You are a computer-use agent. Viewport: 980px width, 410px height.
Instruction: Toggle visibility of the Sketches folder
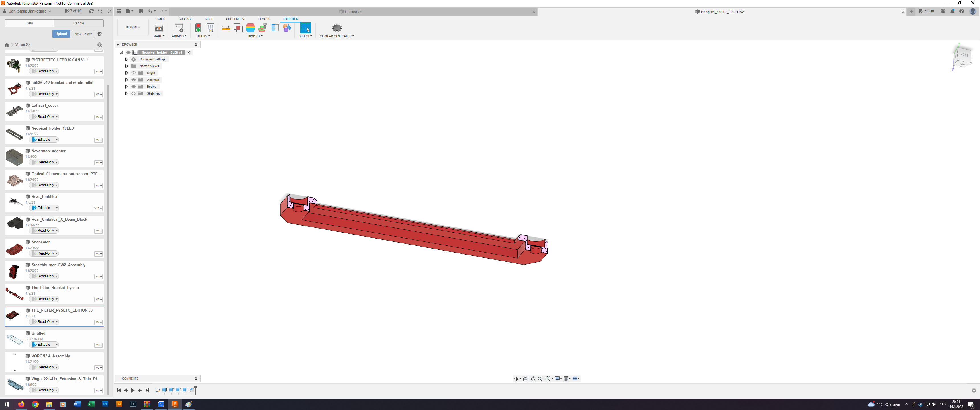point(134,93)
